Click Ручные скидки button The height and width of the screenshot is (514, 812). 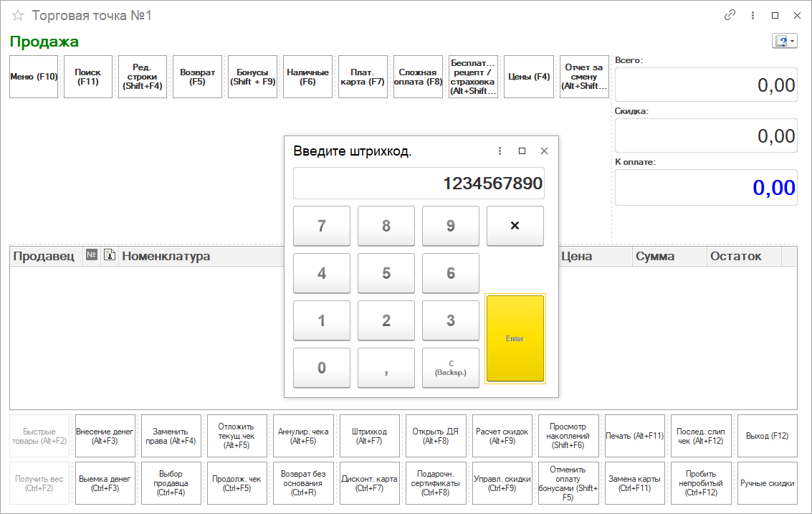[x=768, y=483]
